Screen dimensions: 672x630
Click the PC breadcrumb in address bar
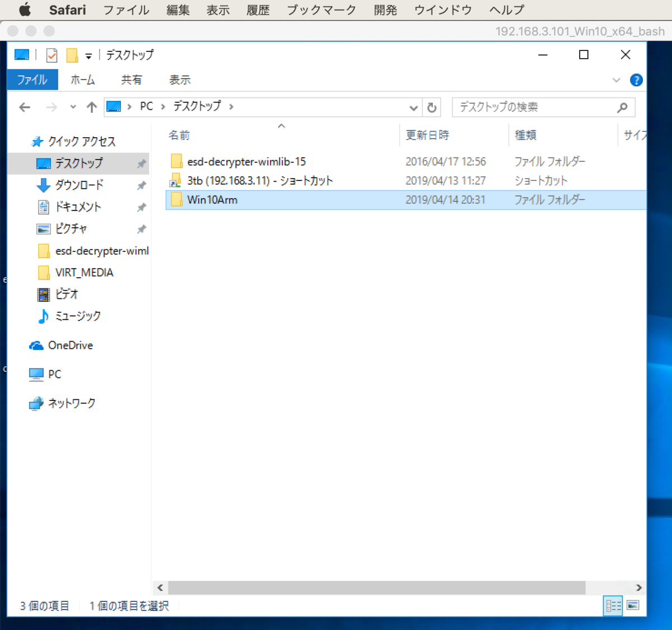pos(146,106)
